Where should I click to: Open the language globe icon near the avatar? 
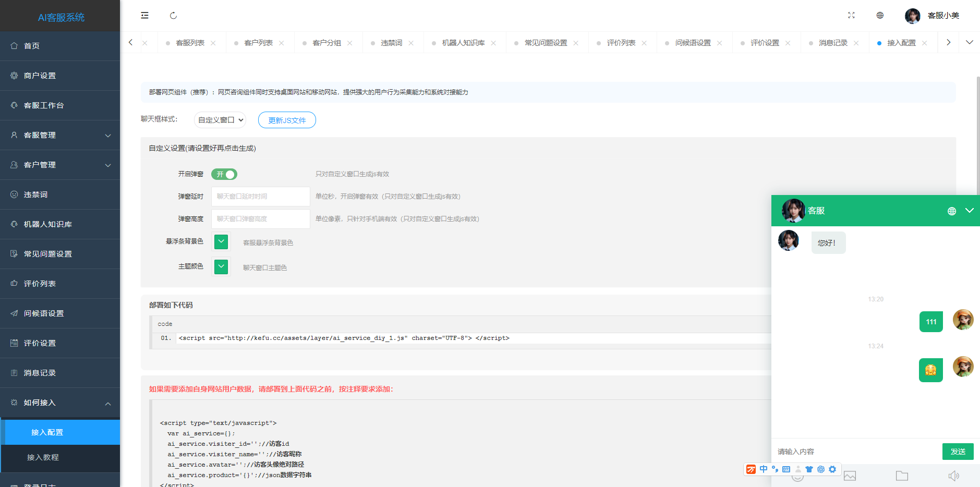[880, 16]
